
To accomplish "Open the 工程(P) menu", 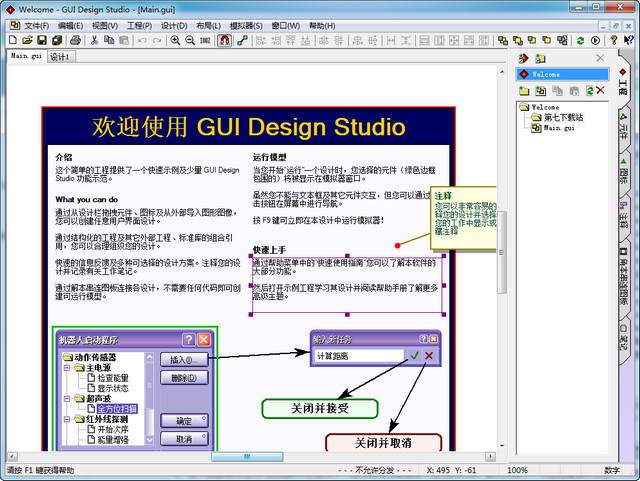I will click(139, 26).
